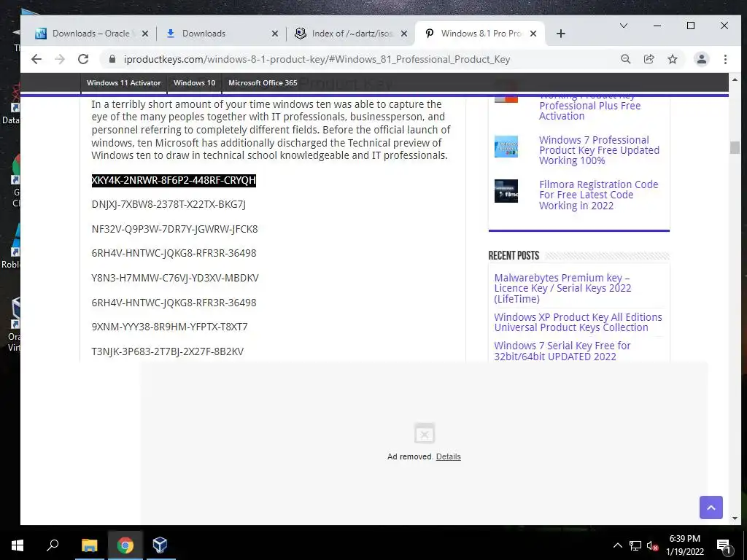Click the highlighted key XKY4K-2NRWR-8F6P2-448RF-CRYQH

(x=174, y=181)
